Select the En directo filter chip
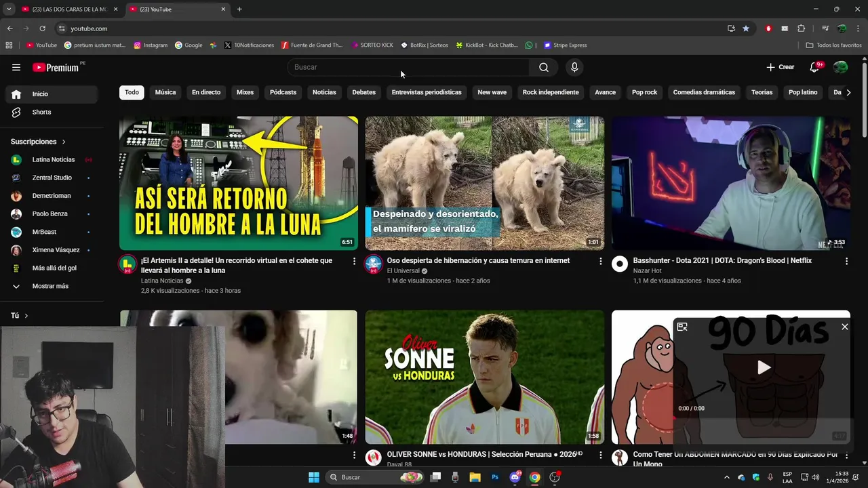The width and height of the screenshot is (868, 488). (x=206, y=92)
